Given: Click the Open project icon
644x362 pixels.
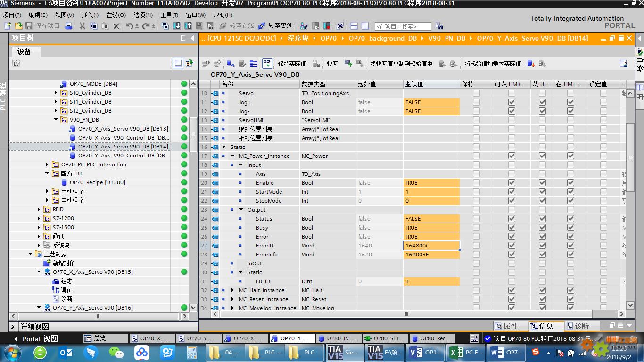Looking at the screenshot, I should (18, 26).
